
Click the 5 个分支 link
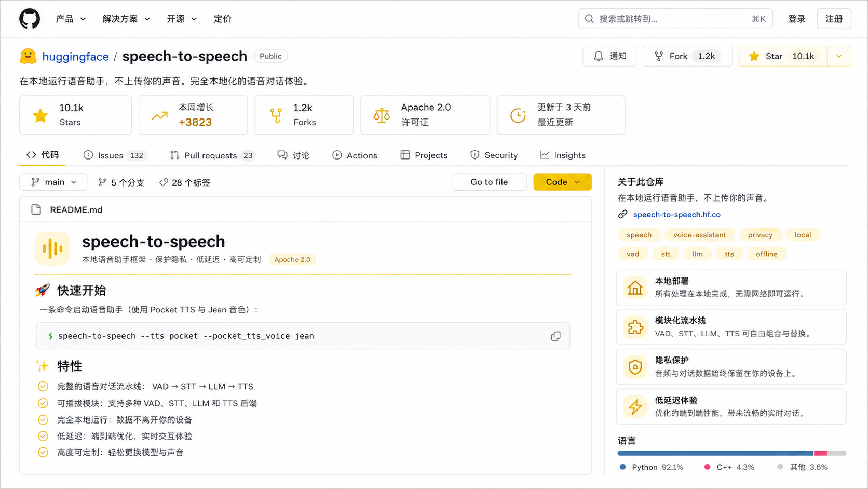[121, 182]
